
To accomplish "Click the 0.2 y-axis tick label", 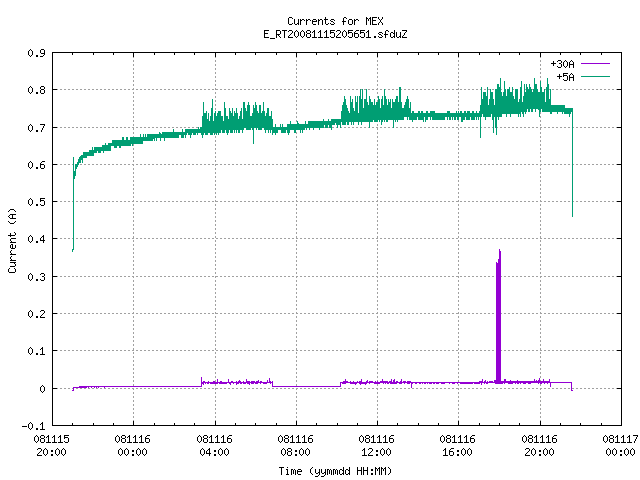I will click(36, 314).
